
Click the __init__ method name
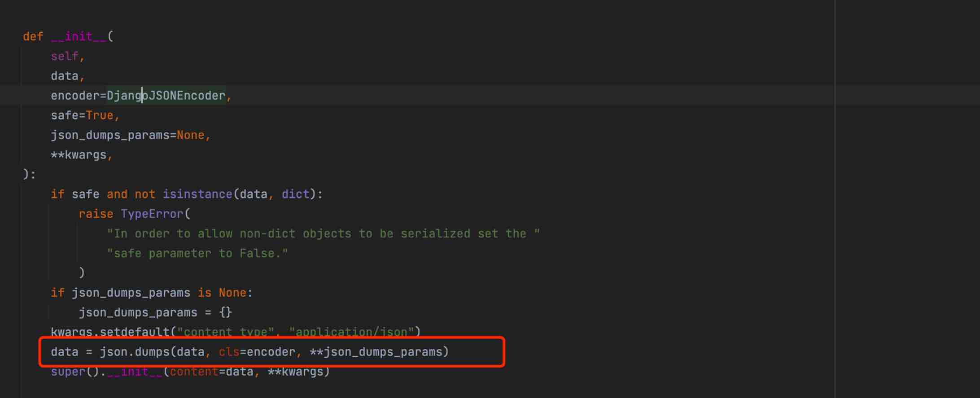pyautogui.click(x=79, y=36)
